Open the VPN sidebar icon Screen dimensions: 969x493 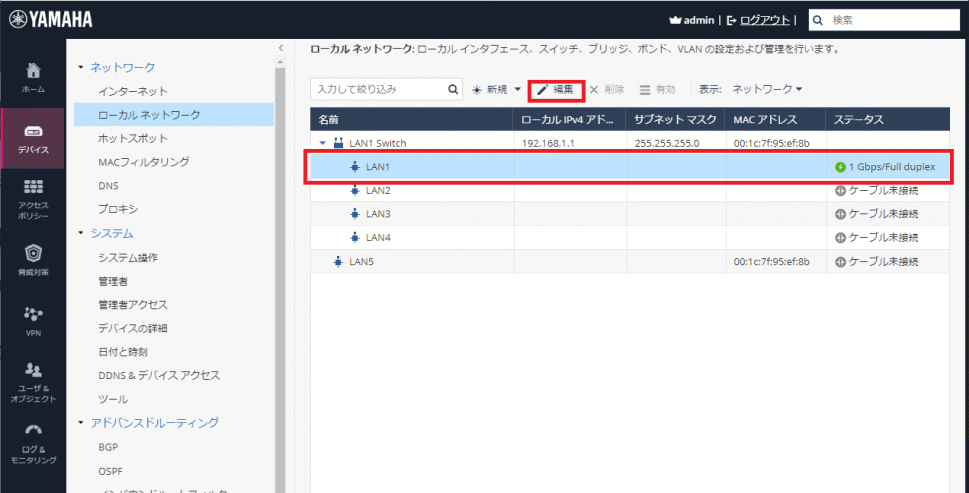click(x=33, y=318)
